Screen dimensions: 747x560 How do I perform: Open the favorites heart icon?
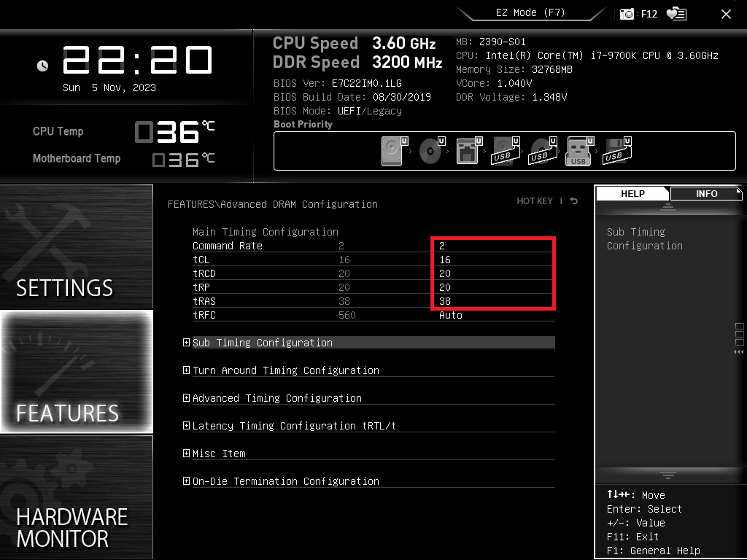[676, 14]
